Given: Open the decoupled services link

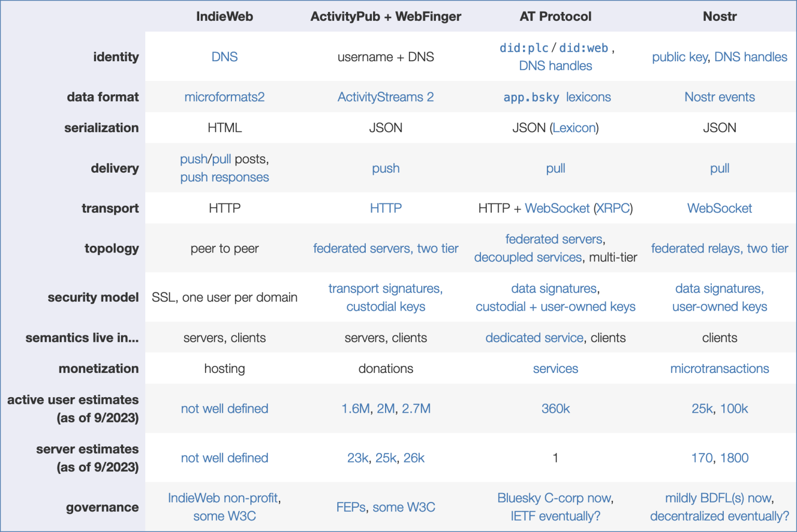Looking at the screenshot, I should pos(528,258).
